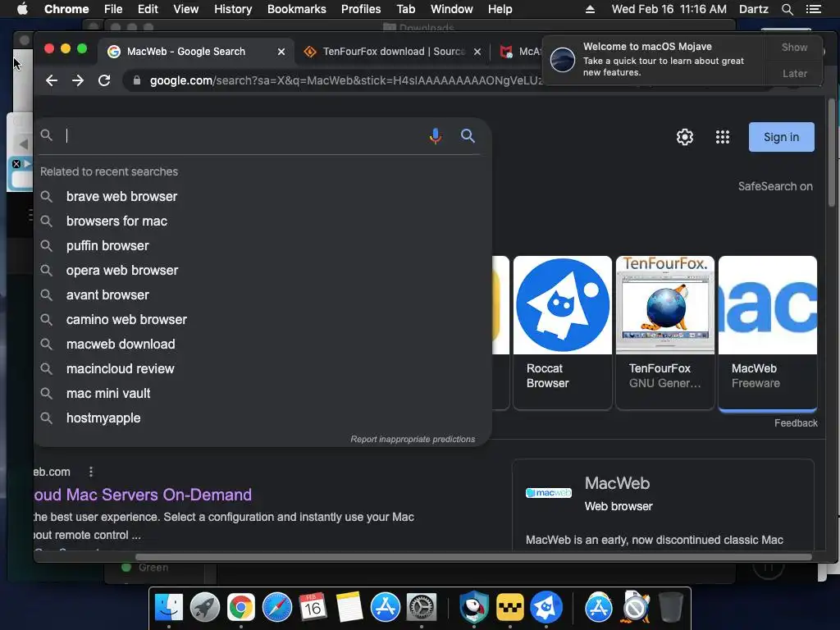The width and height of the screenshot is (840, 630).
Task: Open Roccat Browser from the Dock
Action: pyautogui.click(x=546, y=608)
